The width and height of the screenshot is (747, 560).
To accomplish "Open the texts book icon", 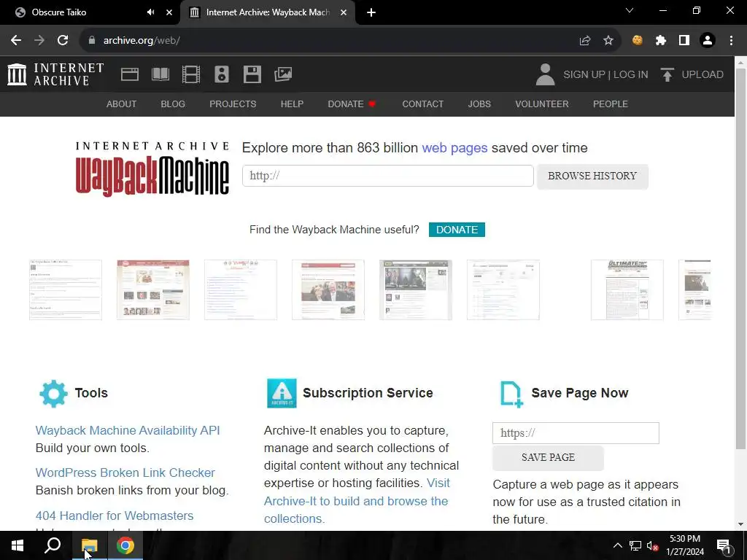I will click(160, 74).
